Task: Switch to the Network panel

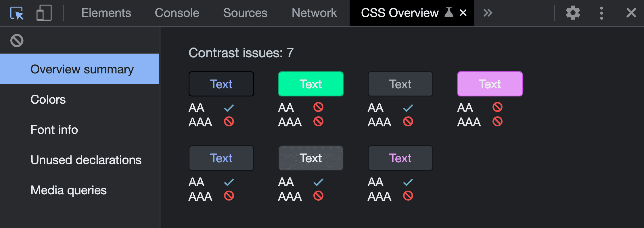Action: point(314,13)
